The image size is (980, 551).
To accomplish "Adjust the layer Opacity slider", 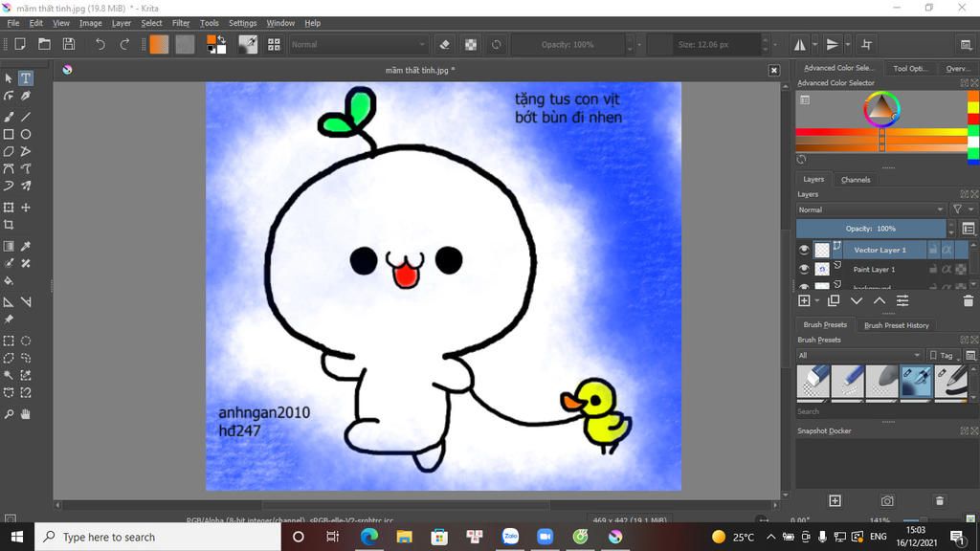I will pos(871,229).
